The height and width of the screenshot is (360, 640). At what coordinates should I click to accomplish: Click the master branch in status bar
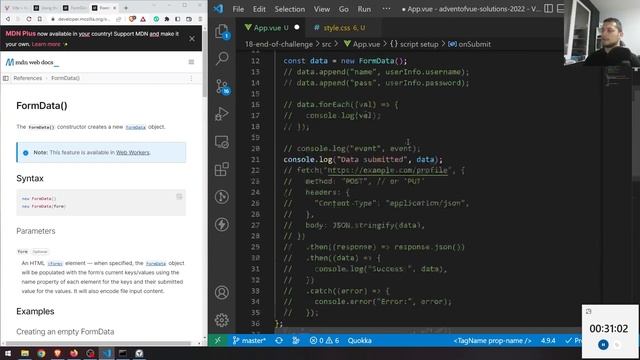(x=249, y=340)
